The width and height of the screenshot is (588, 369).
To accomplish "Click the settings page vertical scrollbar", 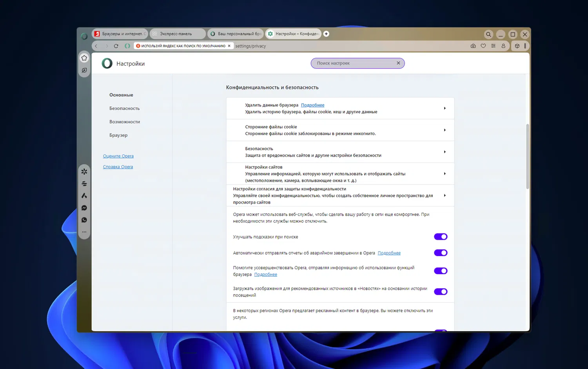I will click(x=527, y=157).
